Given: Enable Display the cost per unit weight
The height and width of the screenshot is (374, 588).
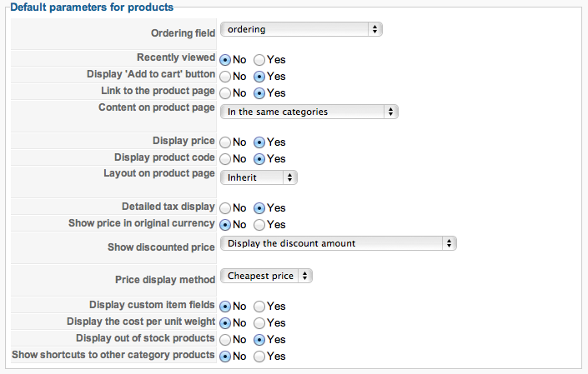Looking at the screenshot, I should (259, 323).
